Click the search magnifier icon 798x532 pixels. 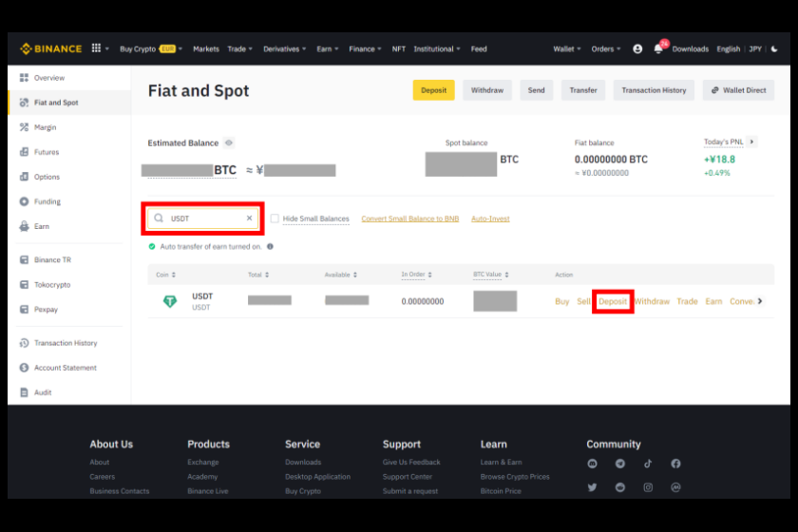(x=159, y=218)
